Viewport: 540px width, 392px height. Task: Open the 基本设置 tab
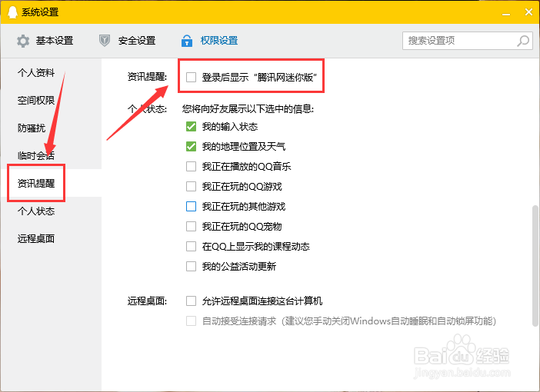(45, 41)
